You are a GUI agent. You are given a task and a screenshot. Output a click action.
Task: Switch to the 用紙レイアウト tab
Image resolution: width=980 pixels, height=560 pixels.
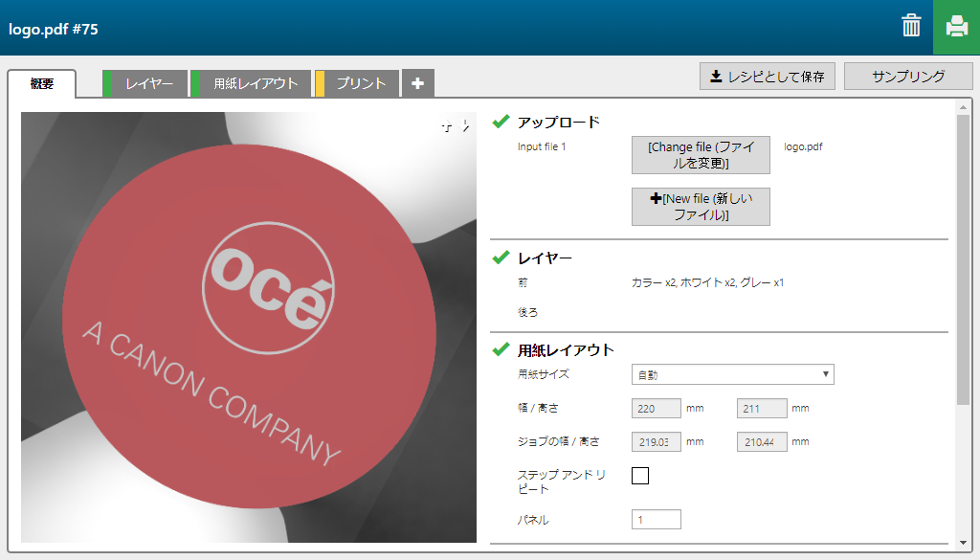251,83
